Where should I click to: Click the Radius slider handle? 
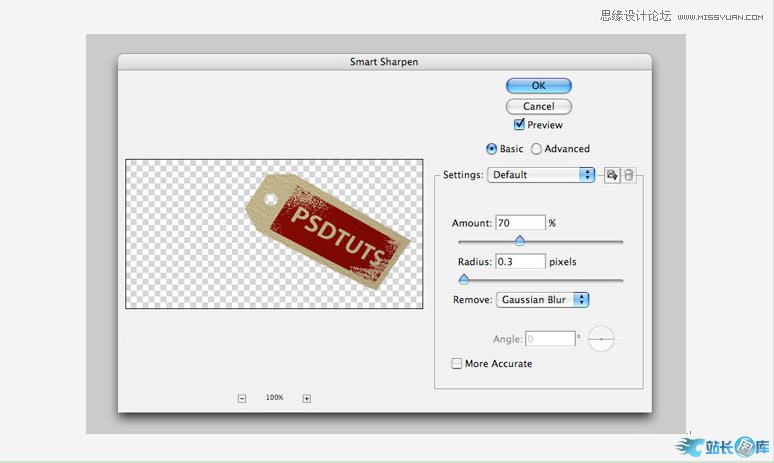click(463, 279)
